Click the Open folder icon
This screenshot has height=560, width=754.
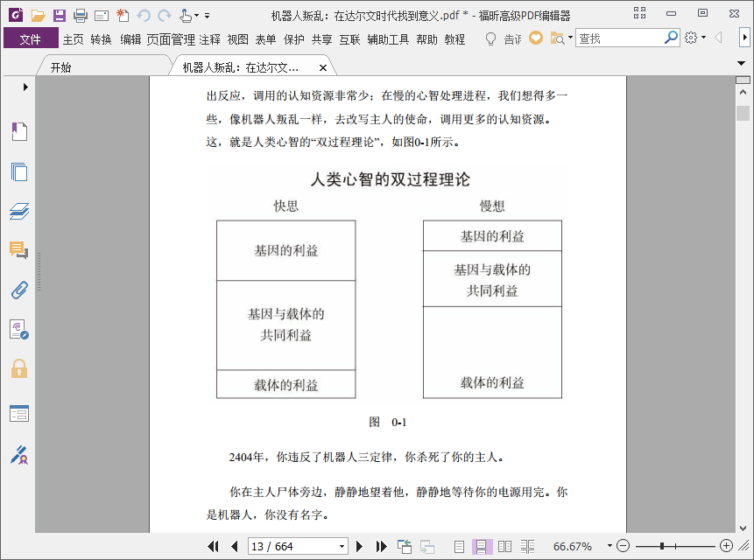tap(38, 16)
